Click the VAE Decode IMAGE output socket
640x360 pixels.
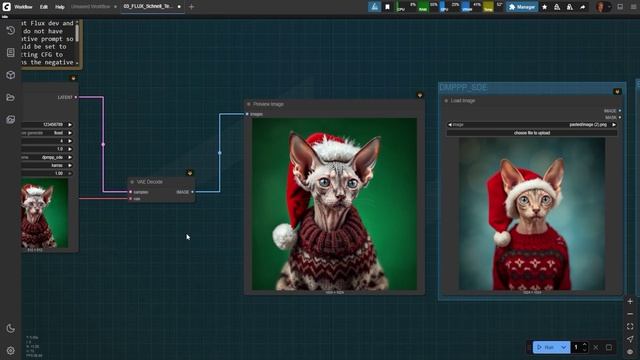pos(192,192)
